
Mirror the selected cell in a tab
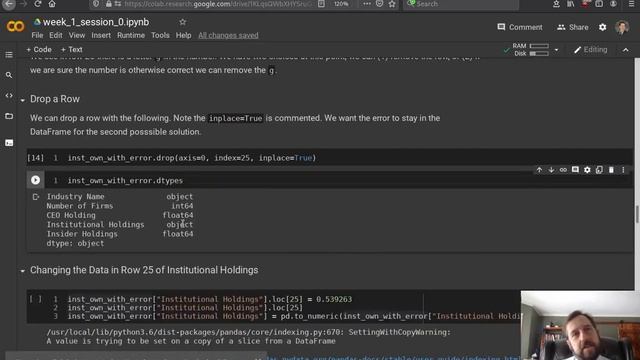click(x=599, y=170)
